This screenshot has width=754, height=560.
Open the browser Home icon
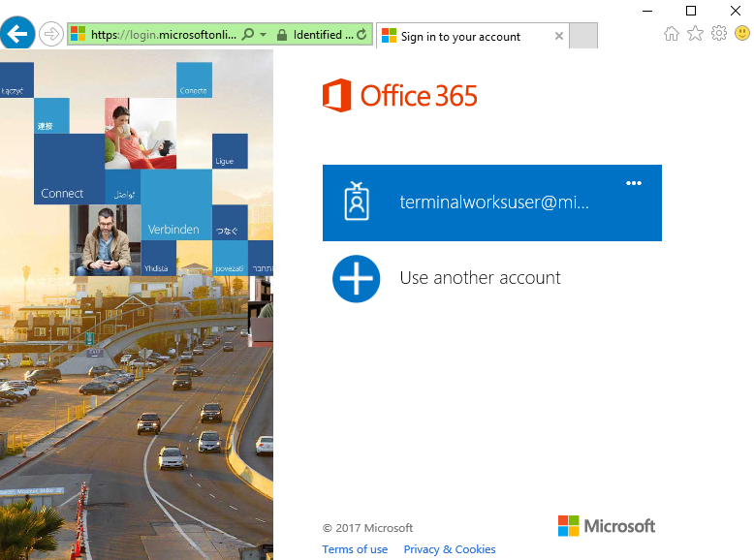point(672,34)
